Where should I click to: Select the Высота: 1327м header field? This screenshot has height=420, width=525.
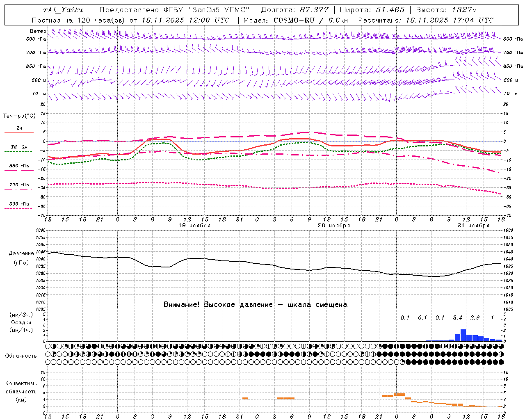click(x=446, y=10)
